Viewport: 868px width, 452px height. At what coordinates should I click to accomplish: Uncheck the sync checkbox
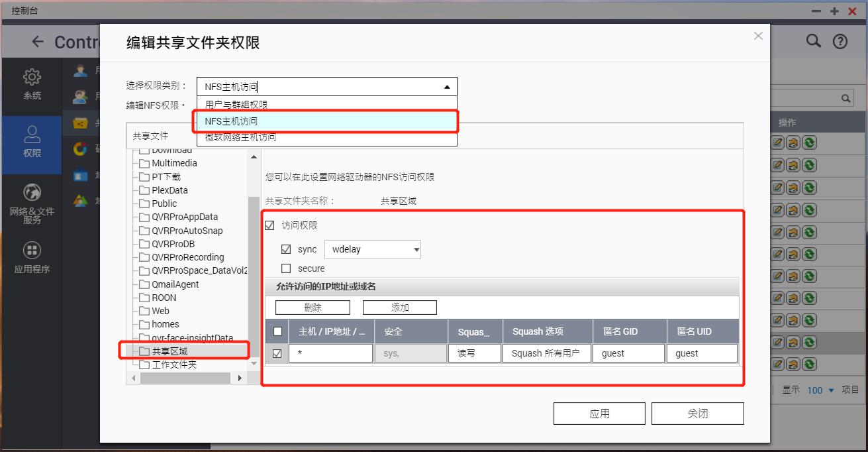[285, 249]
